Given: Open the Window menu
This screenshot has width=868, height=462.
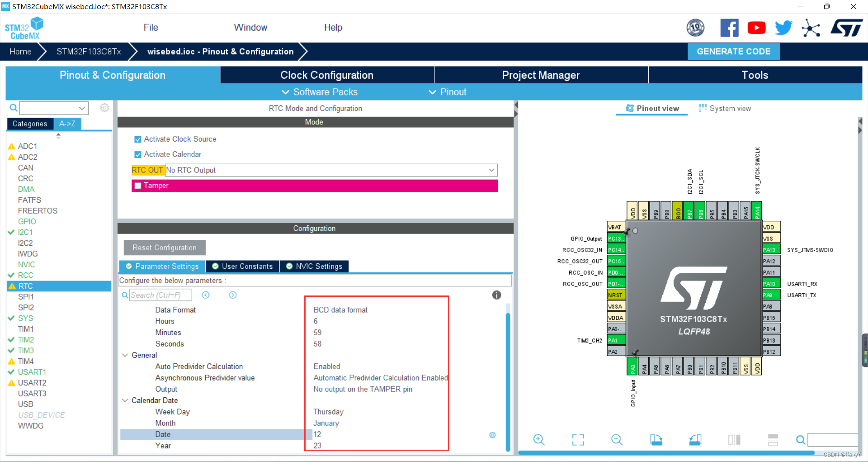Looking at the screenshot, I should click(x=250, y=28).
